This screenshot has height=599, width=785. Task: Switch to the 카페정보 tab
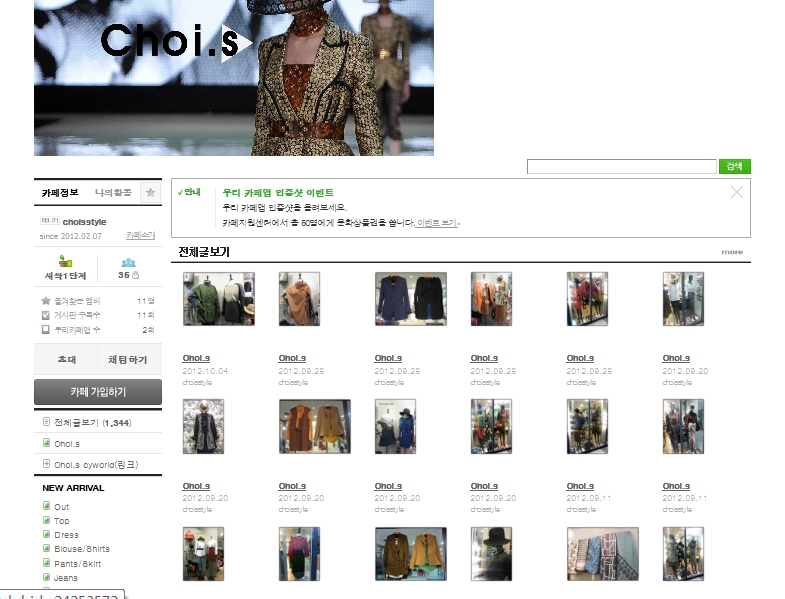point(60,192)
